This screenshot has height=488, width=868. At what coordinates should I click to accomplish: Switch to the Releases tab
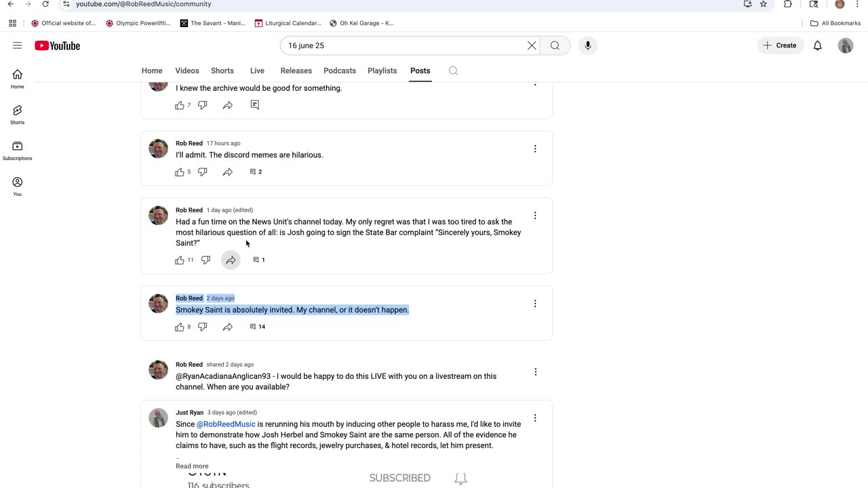coord(296,70)
